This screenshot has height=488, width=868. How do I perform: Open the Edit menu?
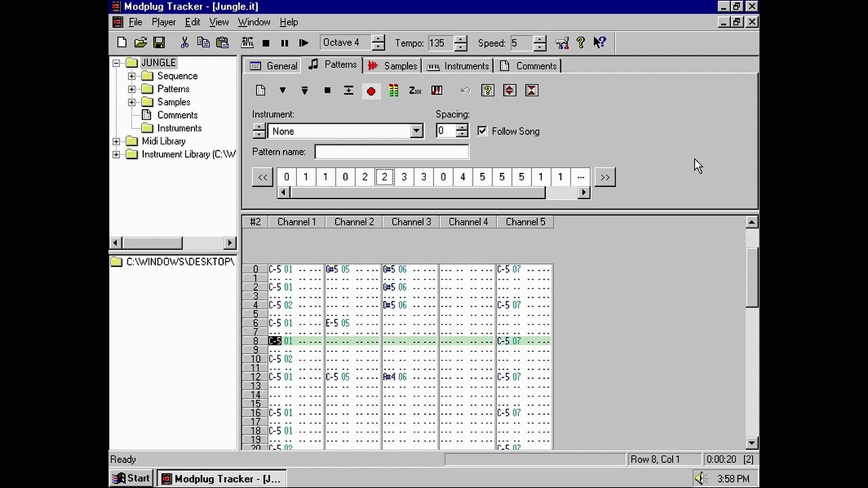pyautogui.click(x=193, y=22)
